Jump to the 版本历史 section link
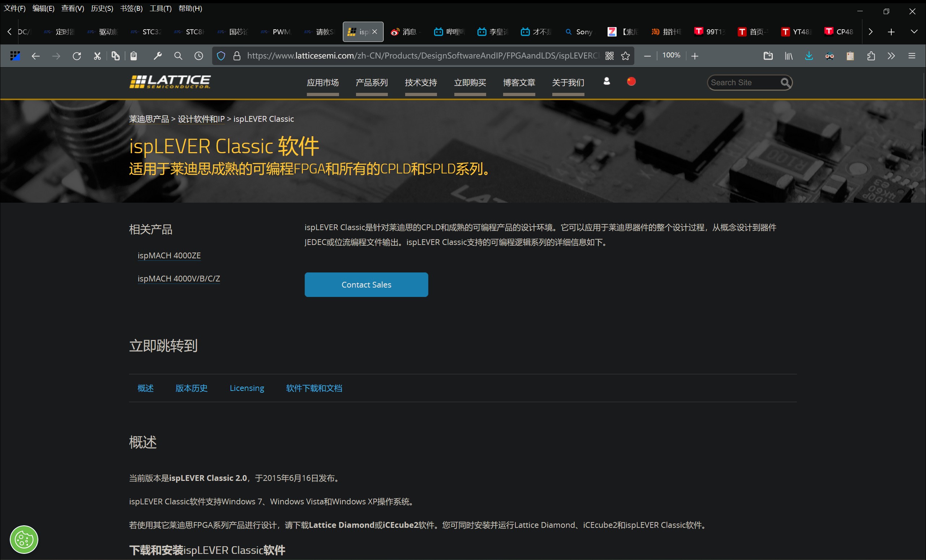Image resolution: width=926 pixels, height=560 pixels. click(192, 388)
